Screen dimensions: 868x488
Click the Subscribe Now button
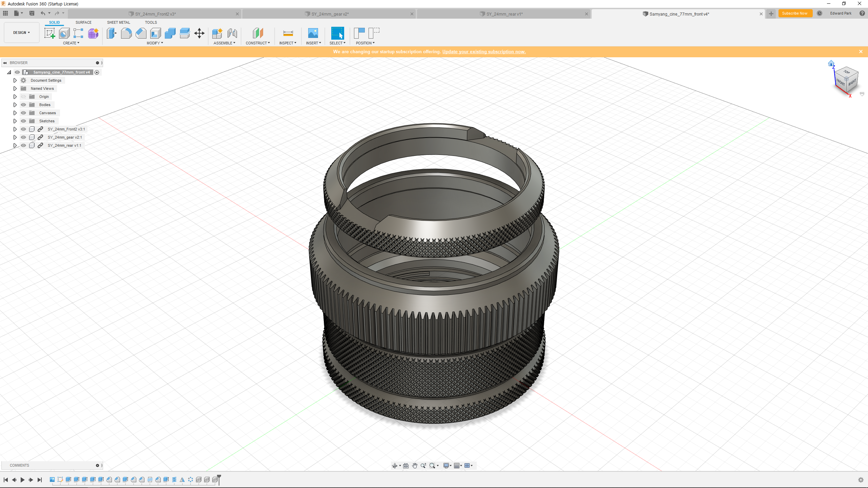pos(795,14)
